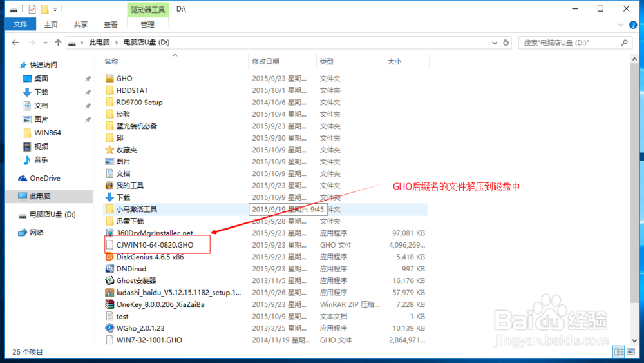Expand the ribbon with the chevron
The image size is (644, 363).
[621, 25]
